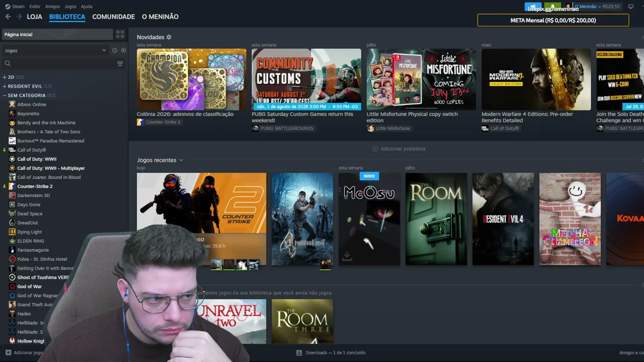Click the R$29,55 wallet balance

[x=611, y=7]
